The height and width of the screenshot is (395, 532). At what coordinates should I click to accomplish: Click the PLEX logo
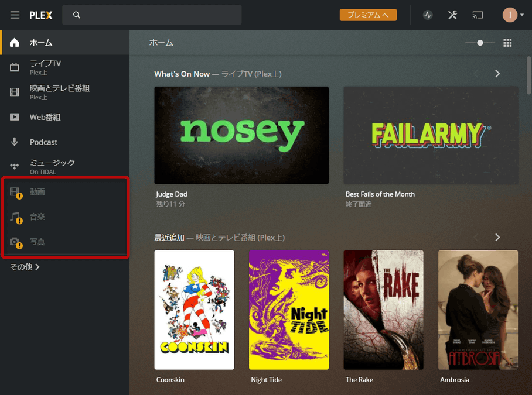point(40,15)
